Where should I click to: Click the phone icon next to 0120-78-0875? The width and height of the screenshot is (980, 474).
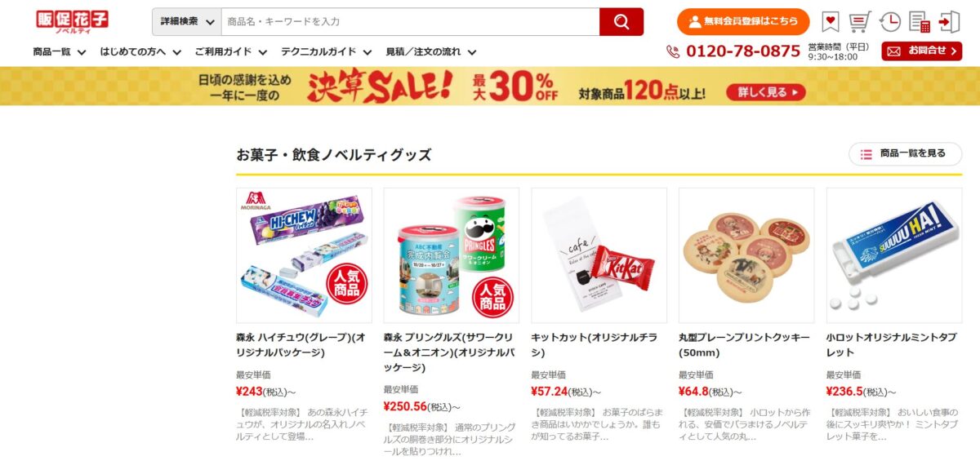pos(673,51)
